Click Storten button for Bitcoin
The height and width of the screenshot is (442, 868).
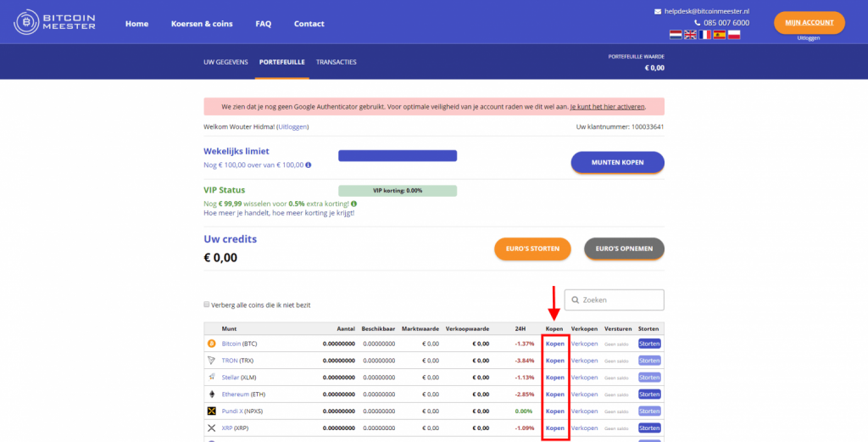pyautogui.click(x=649, y=344)
